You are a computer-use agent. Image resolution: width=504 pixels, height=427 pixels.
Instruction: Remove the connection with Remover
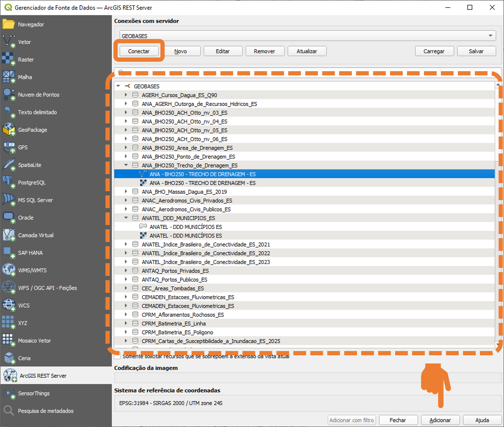point(265,51)
